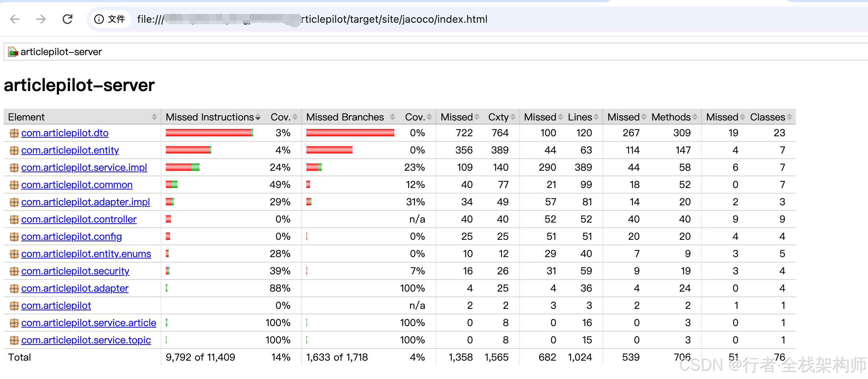Open com.articlepilot.adapter package link
This screenshot has width=868, height=379.
(75, 288)
